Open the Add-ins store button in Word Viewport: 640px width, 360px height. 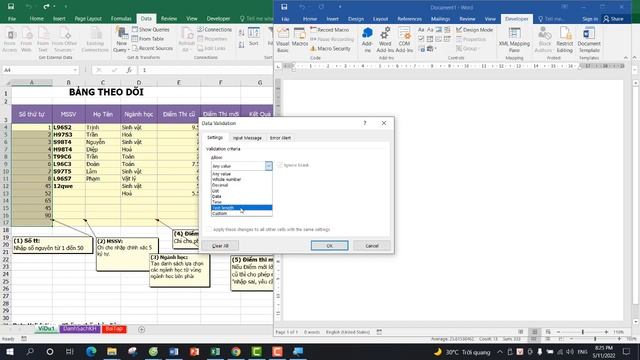click(367, 40)
